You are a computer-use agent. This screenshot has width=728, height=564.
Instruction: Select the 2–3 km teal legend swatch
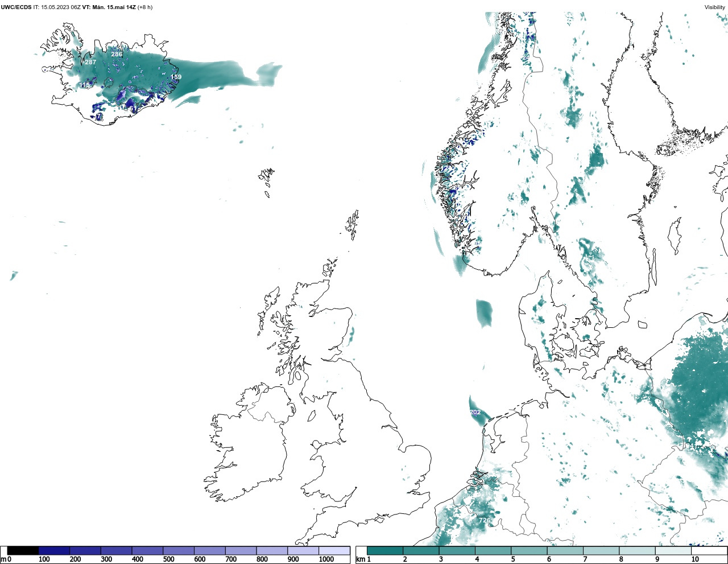point(421,551)
